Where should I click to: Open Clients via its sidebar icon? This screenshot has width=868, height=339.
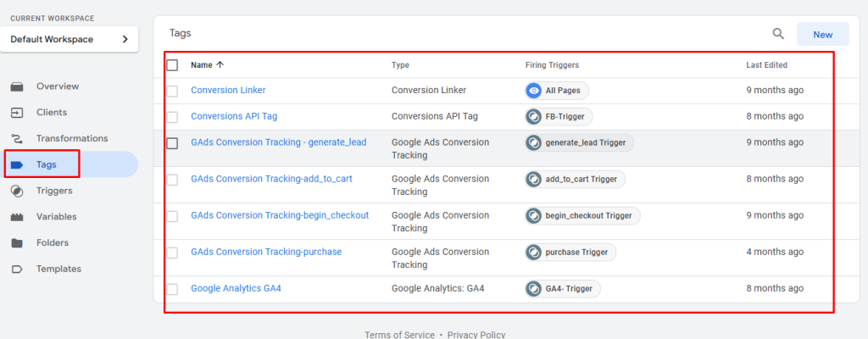tap(17, 113)
